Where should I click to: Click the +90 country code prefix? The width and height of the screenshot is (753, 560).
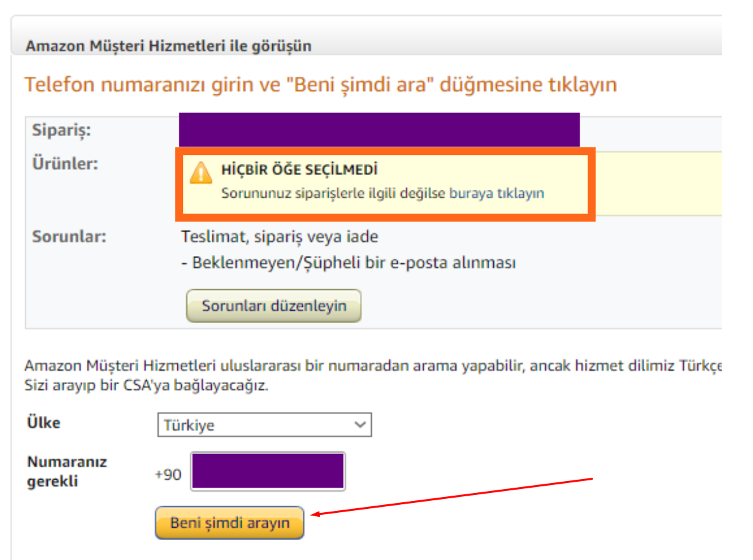click(x=168, y=475)
